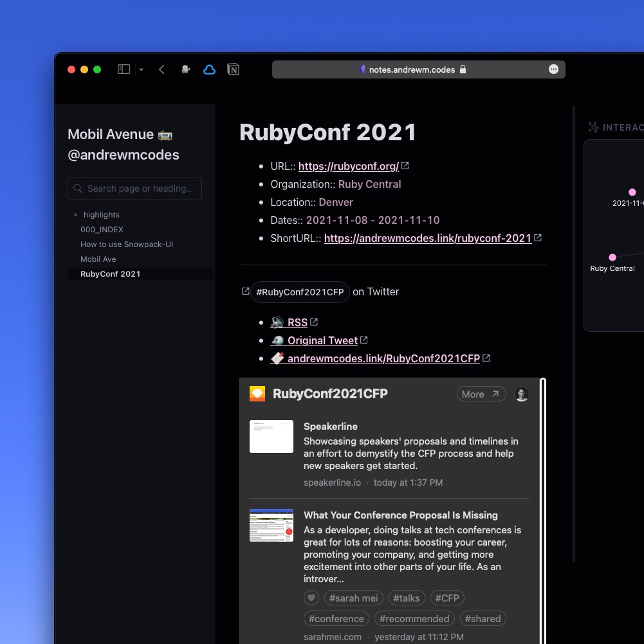Filter by the #recommended tag
Image resolution: width=644 pixels, height=644 pixels.
[x=414, y=618]
